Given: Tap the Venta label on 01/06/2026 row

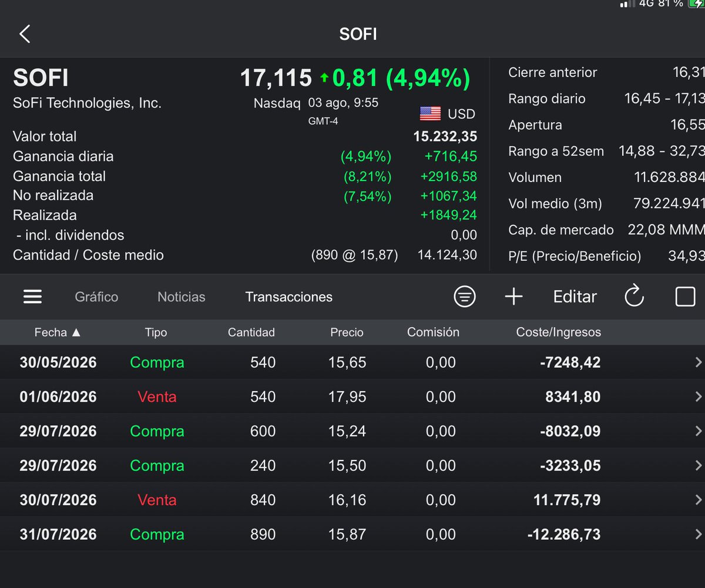Looking at the screenshot, I should [x=157, y=397].
